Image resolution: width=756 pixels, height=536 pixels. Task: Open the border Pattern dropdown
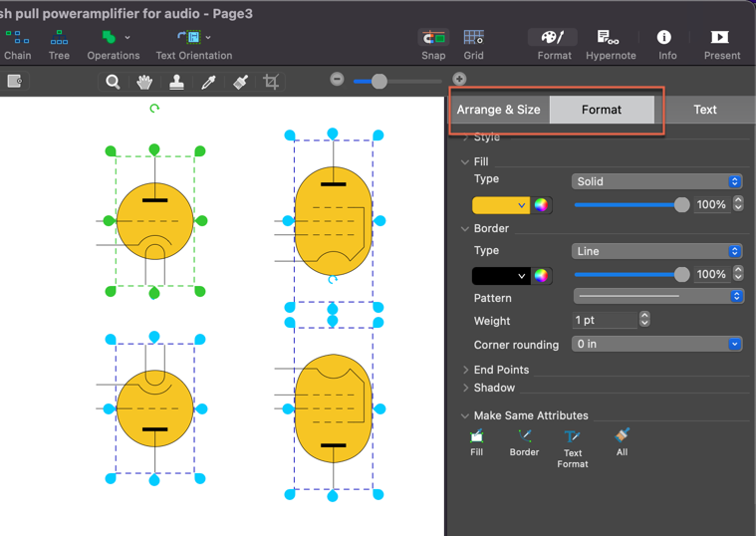658,296
